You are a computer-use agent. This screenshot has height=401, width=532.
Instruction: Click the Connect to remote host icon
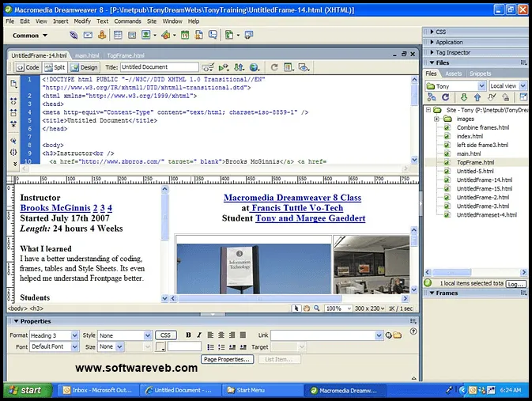tap(432, 97)
